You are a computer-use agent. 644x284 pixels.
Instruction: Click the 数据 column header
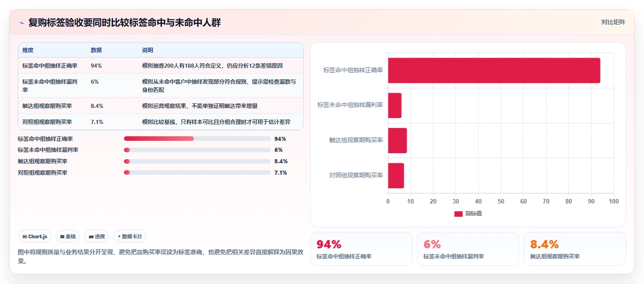click(x=97, y=50)
